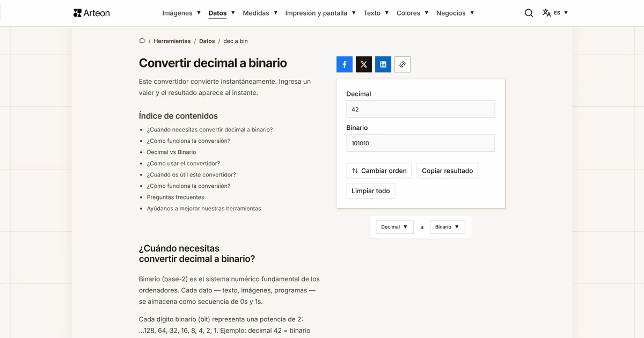The image size is (644, 338).
Task: Expand the Medidas menu arrow
Action: point(275,13)
